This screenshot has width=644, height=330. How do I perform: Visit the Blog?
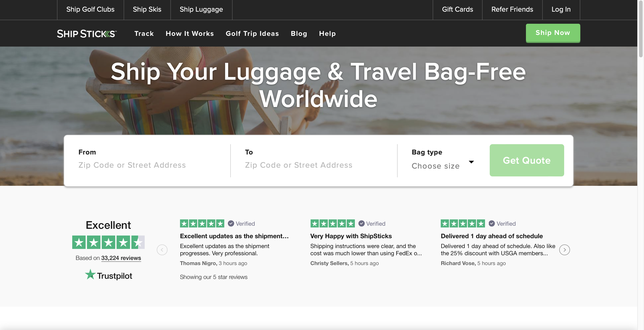pos(299,34)
